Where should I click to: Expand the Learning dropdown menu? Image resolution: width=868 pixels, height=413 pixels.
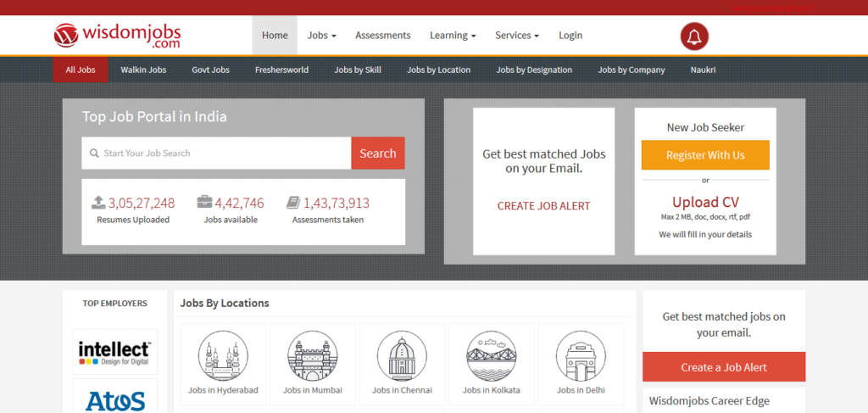click(453, 36)
